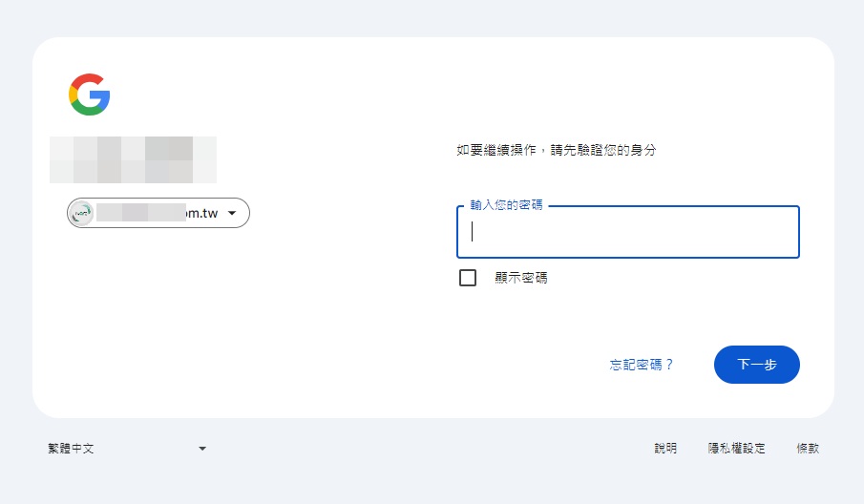
Task: Open the 隱私權設定 privacy link
Action: tap(737, 449)
